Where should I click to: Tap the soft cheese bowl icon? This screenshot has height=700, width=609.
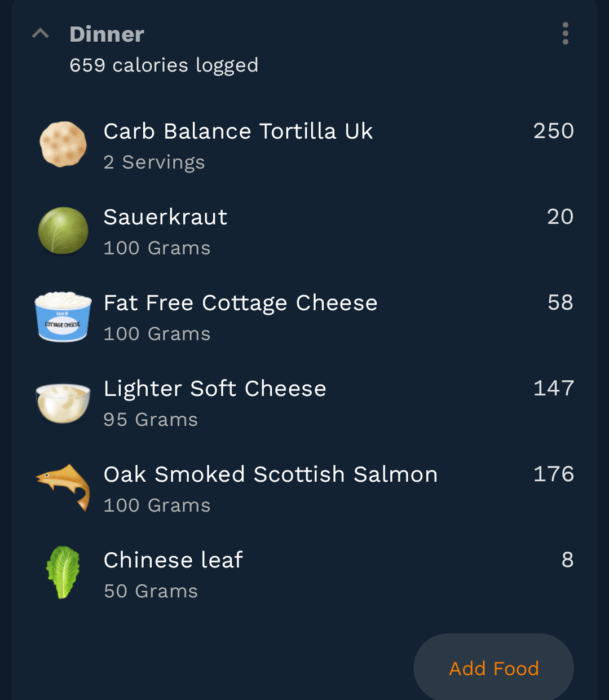(x=63, y=403)
